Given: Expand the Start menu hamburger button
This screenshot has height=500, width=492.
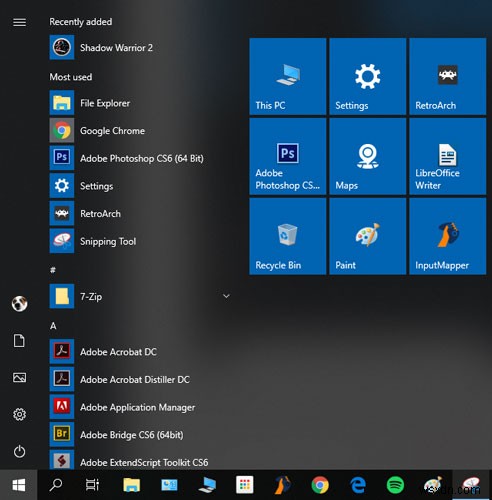Looking at the screenshot, I should pos(19,22).
